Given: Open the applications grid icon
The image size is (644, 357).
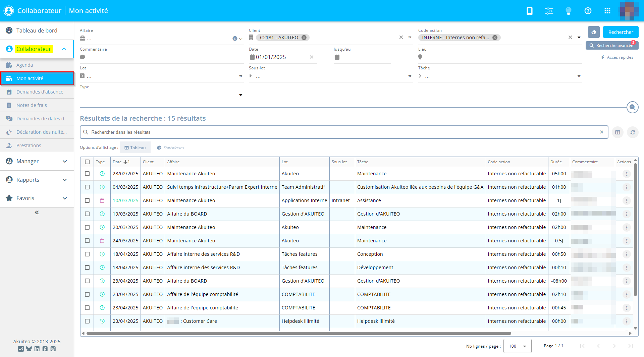Looking at the screenshot, I should pos(607,11).
